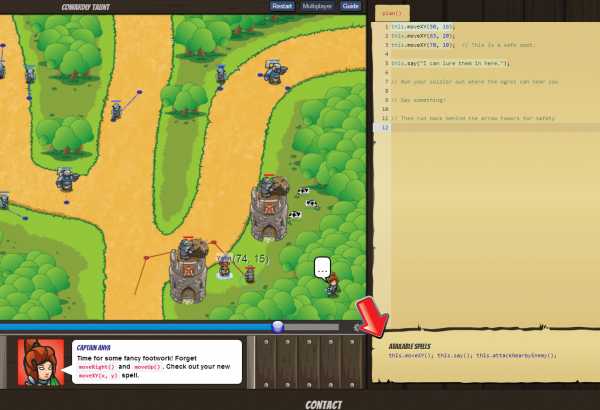Screen dimensions: 600x410
Task: Click the Available Spells heading
Action: tap(409, 346)
